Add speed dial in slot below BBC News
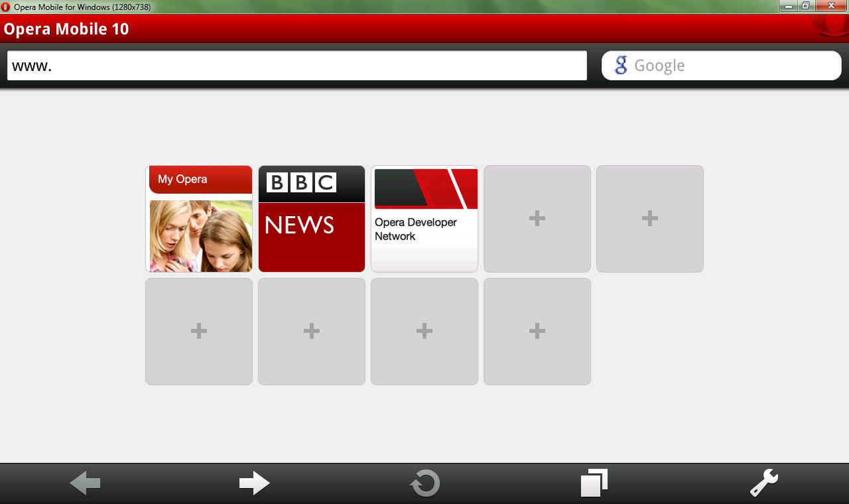Image resolution: width=849 pixels, height=504 pixels. tap(312, 332)
